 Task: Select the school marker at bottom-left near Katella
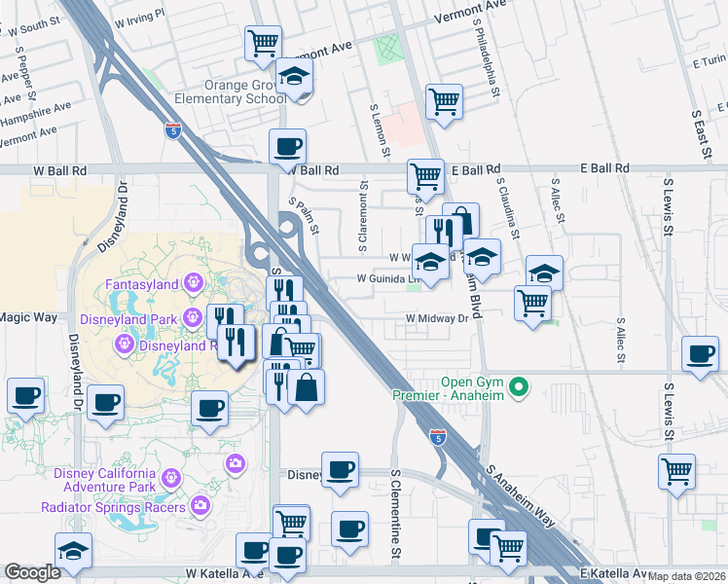pos(73,553)
